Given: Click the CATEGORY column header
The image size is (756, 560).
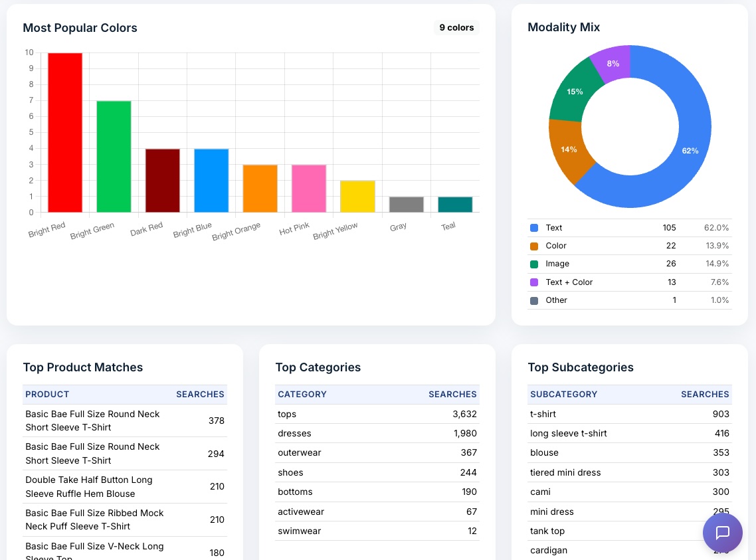Looking at the screenshot, I should click(302, 394).
